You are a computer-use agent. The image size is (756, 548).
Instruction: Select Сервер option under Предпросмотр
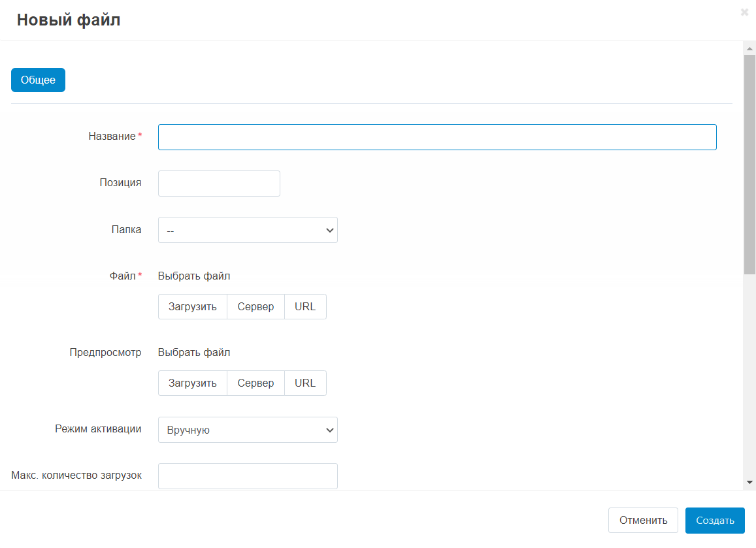click(x=255, y=383)
